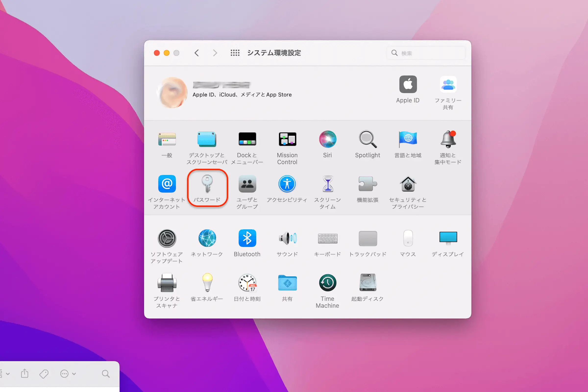Open the パスワード (Passwords) key icon
This screenshot has height=392, width=588.
point(207,184)
